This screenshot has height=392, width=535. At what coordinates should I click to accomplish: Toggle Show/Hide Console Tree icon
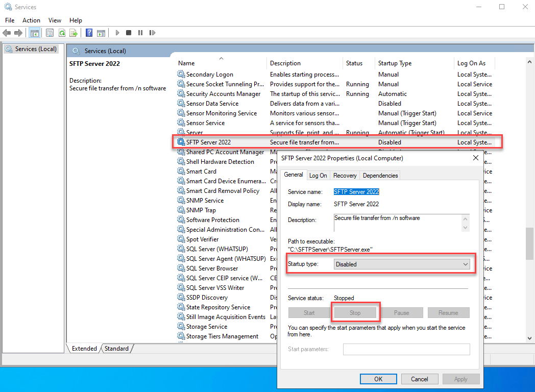click(x=35, y=33)
